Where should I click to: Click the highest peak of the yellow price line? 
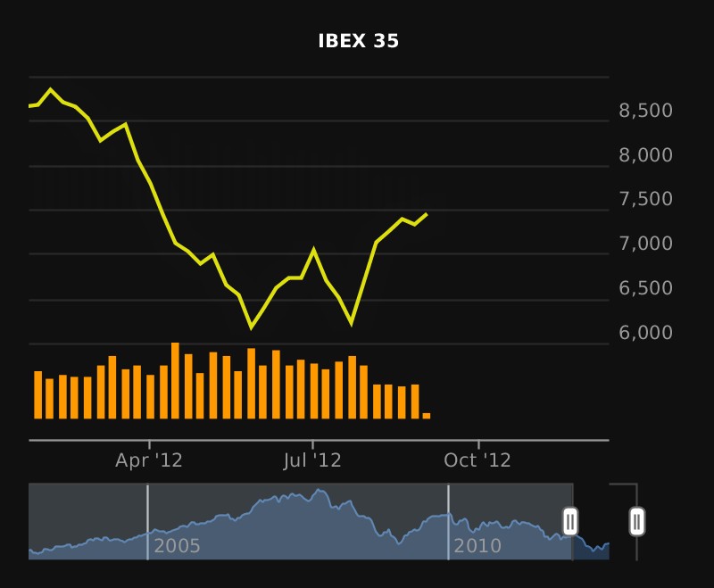coord(50,89)
